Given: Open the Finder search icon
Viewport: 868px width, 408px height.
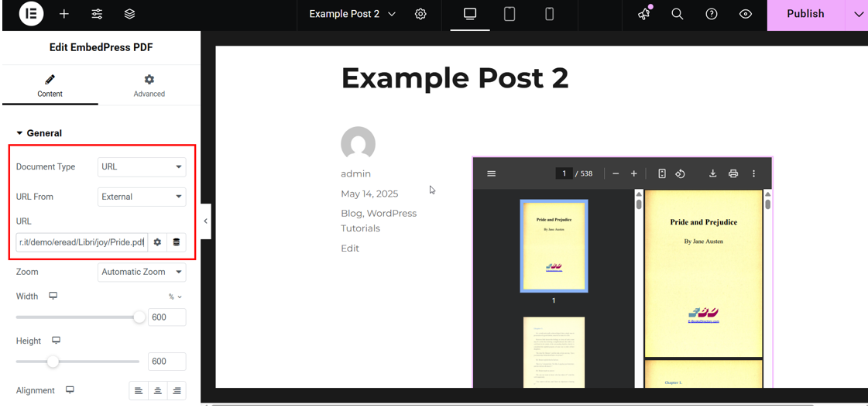Looking at the screenshot, I should pos(678,14).
